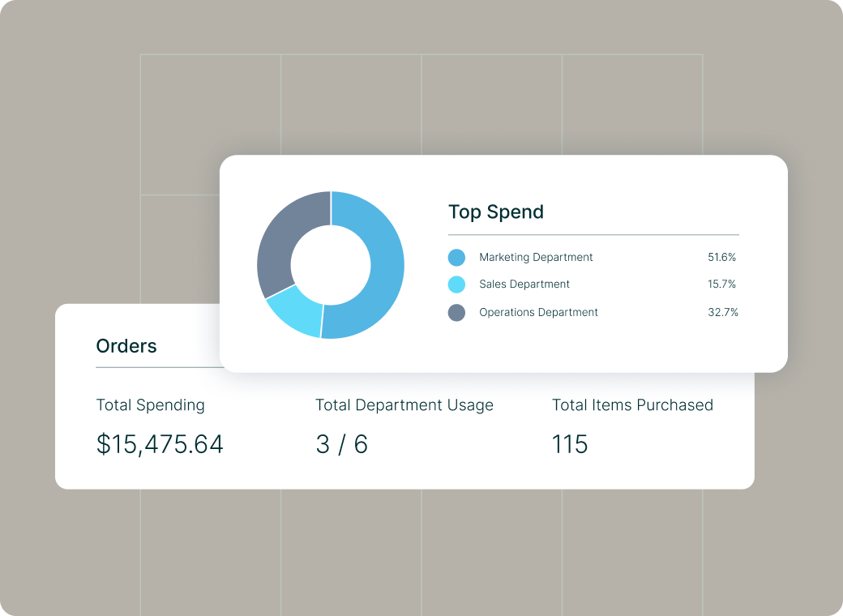Click the Total Spending label

coord(151,405)
